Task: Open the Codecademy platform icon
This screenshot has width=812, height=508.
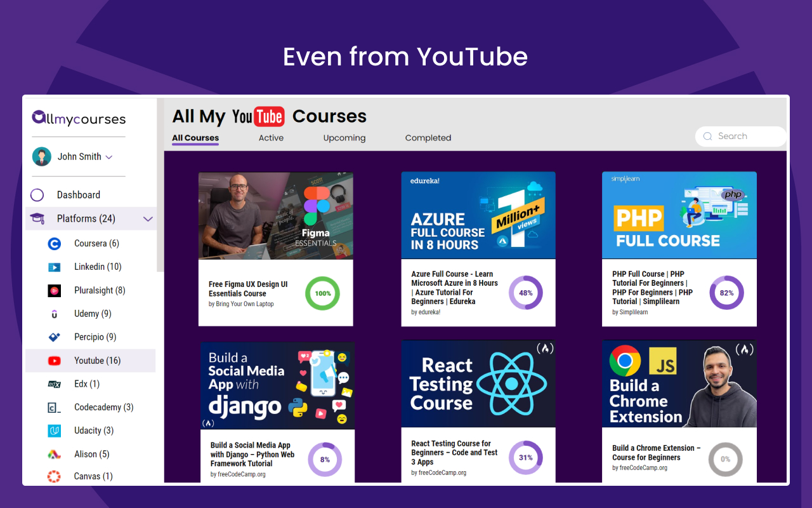Action: [x=53, y=407]
